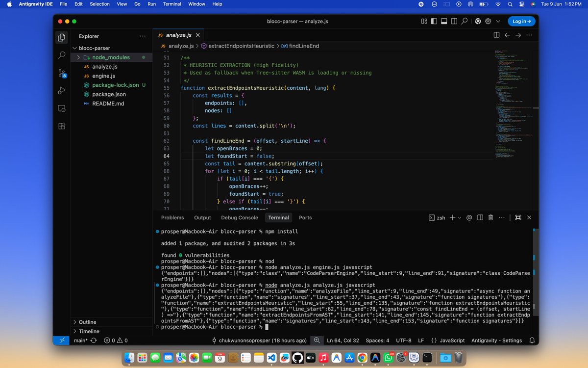Switch to the Output panel tab
This screenshot has width=588, height=368.
[x=202, y=218]
